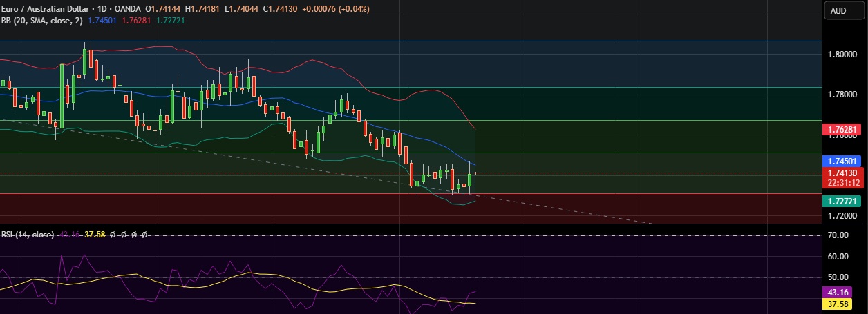Click the 1.72000 price scale label

pos(842,216)
